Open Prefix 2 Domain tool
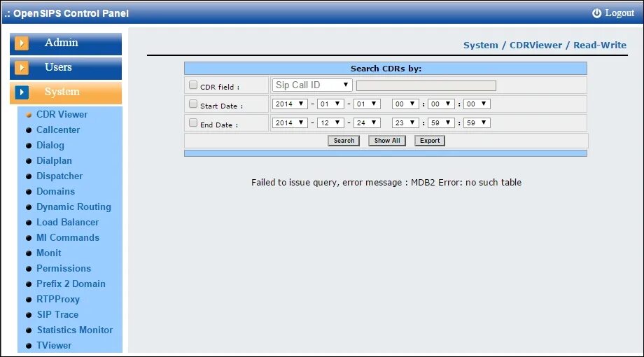The width and height of the screenshot is (644, 357). coord(71,284)
